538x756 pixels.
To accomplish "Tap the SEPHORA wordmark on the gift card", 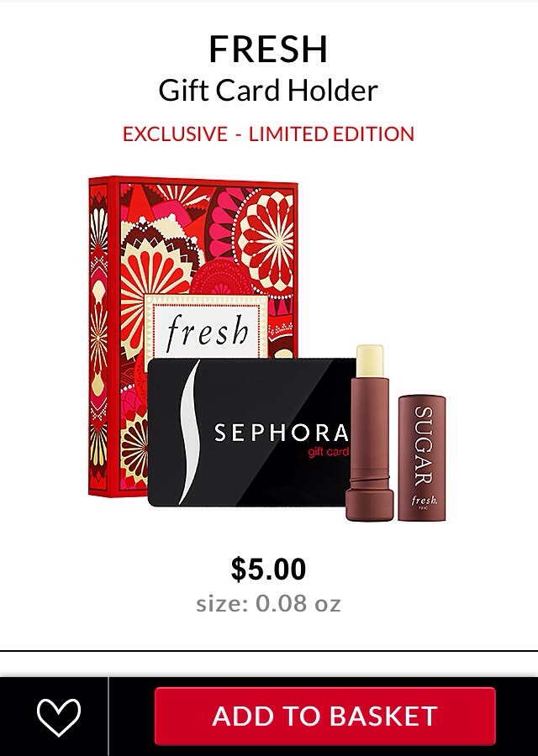I will coord(282,433).
